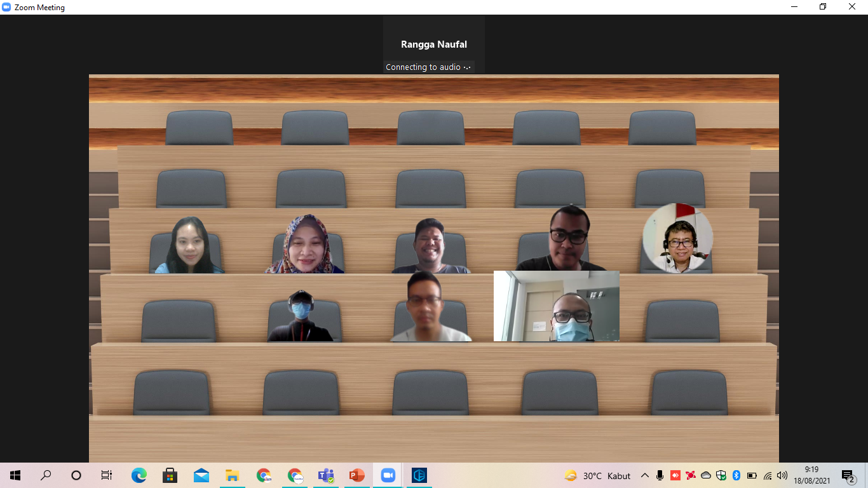Open the notification center with 2 alerts
This screenshot has height=488, width=868.
[848, 475]
